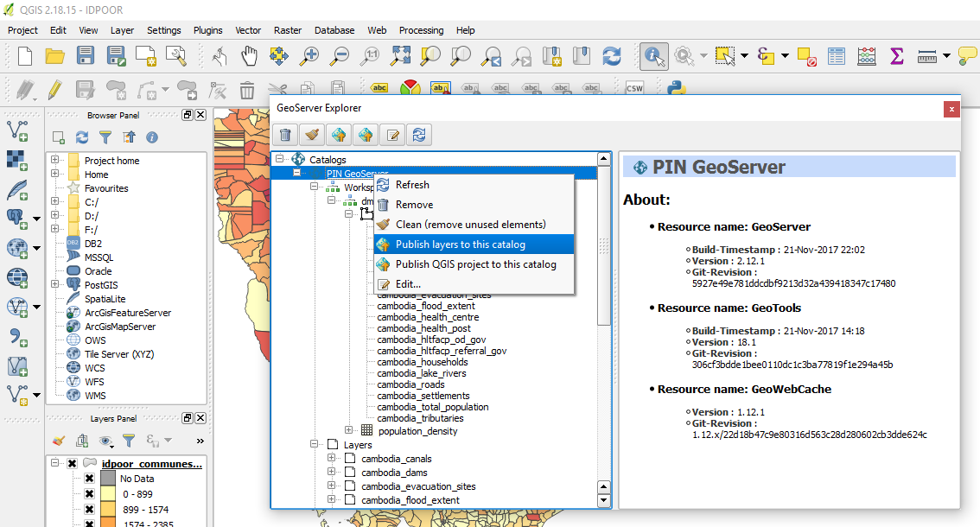Choose Publish layers to this catalog

pos(474,244)
